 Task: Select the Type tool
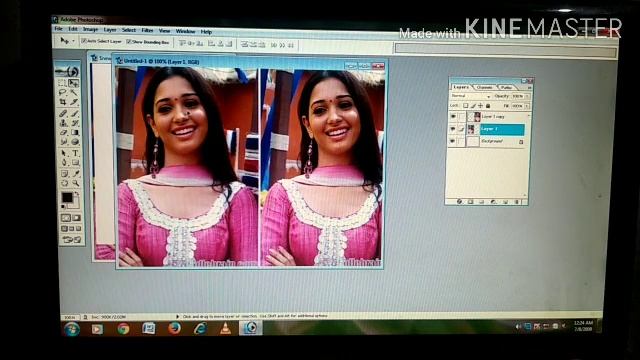pos(75,153)
